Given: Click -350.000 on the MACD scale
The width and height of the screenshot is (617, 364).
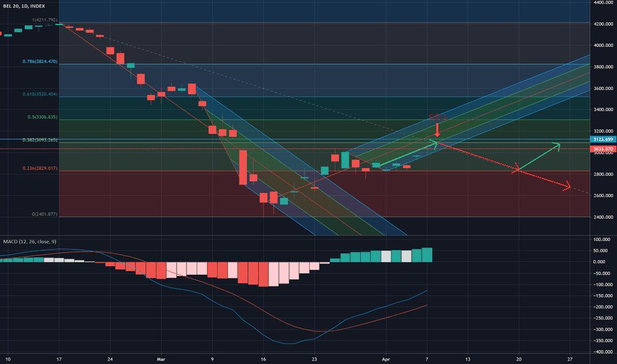Looking at the screenshot, I should click(x=602, y=341).
